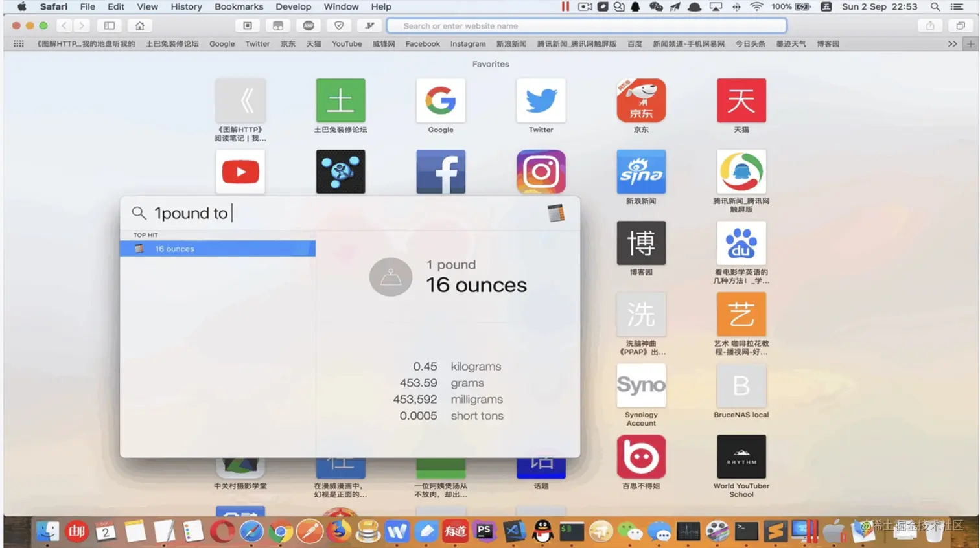980x548 pixels.
Task: Click YouTube in the favorites bar
Action: click(x=347, y=44)
